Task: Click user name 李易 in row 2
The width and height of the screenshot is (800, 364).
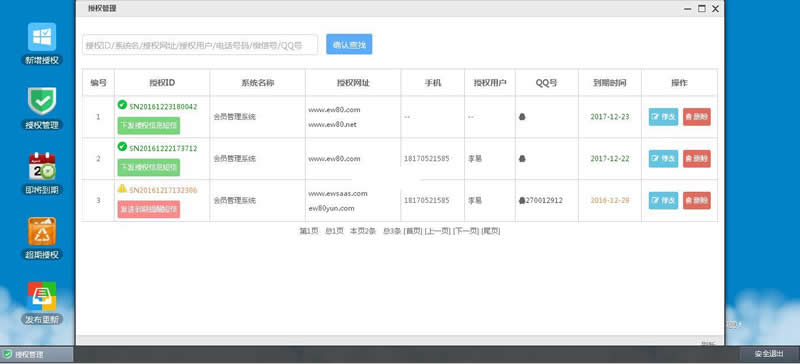Action: point(475,159)
